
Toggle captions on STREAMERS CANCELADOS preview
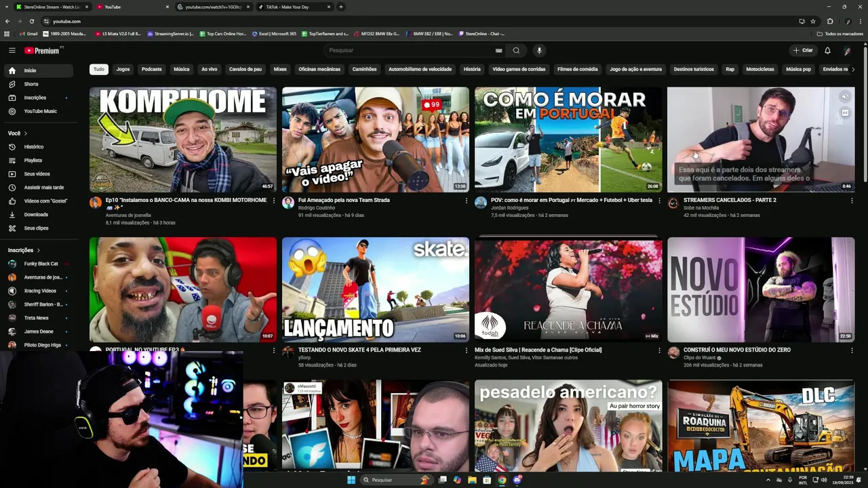point(845,113)
